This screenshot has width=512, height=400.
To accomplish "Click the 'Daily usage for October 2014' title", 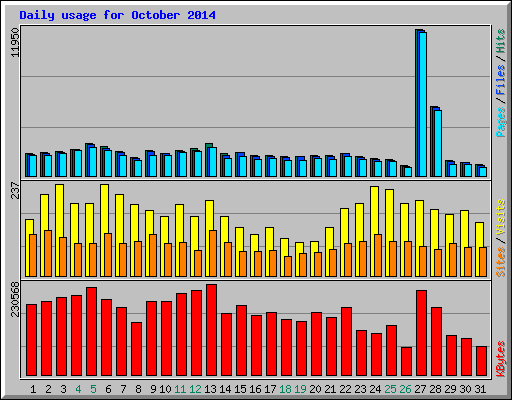I will pyautogui.click(x=117, y=16).
